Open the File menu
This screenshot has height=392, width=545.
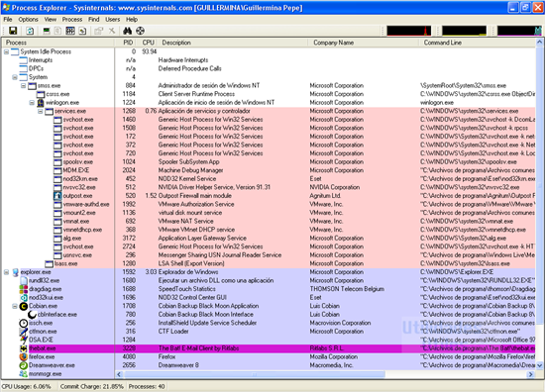(8, 20)
